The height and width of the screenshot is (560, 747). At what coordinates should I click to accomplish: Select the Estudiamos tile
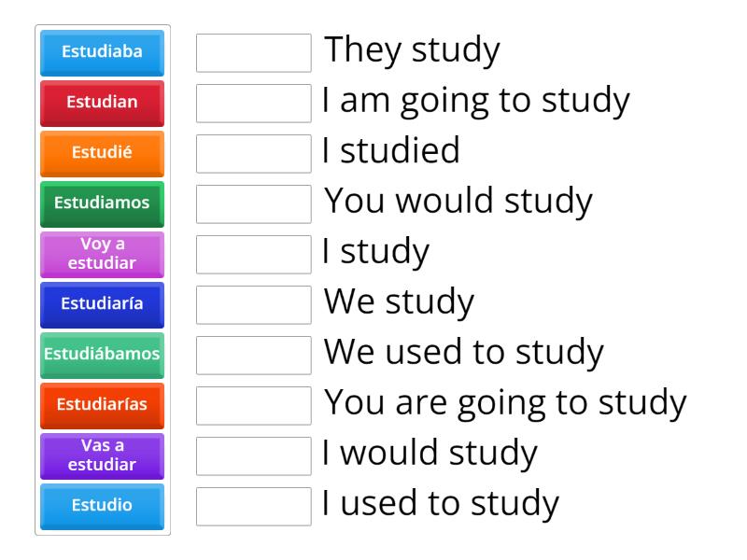pos(102,204)
